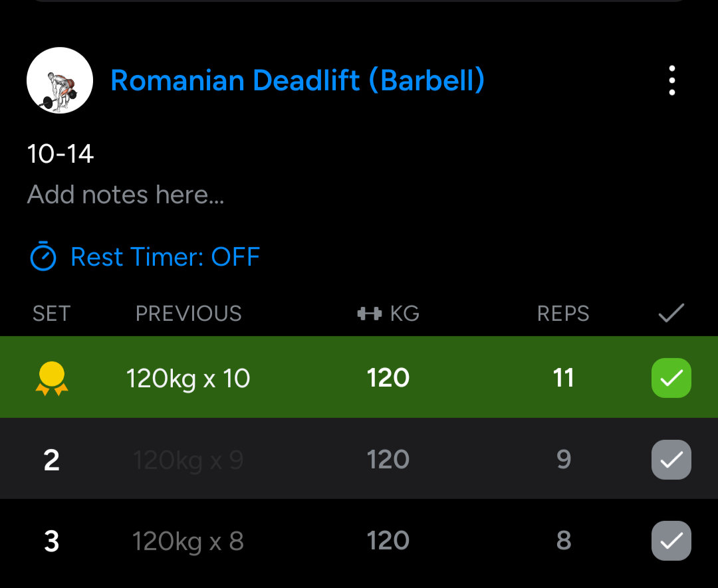Image resolution: width=718 pixels, height=588 pixels.
Task: Open set type menu for set 3
Action: 52,541
